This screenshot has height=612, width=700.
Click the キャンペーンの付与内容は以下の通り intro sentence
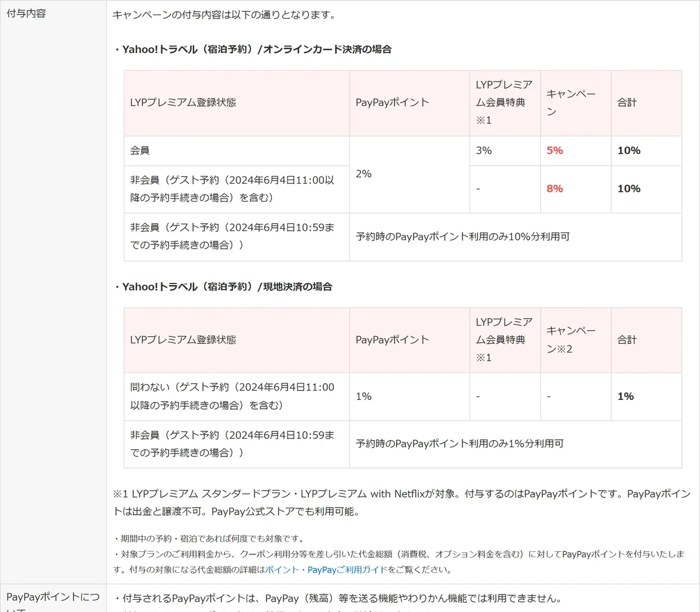tap(225, 15)
